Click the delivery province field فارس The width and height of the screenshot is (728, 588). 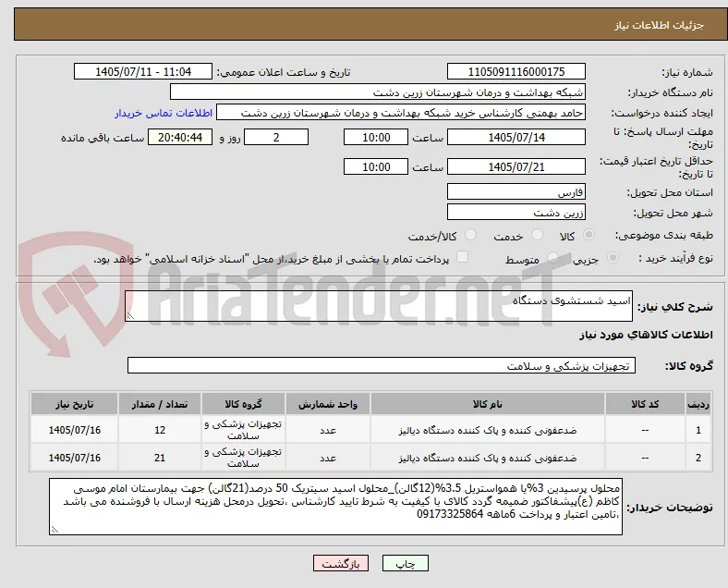pyautogui.click(x=516, y=191)
